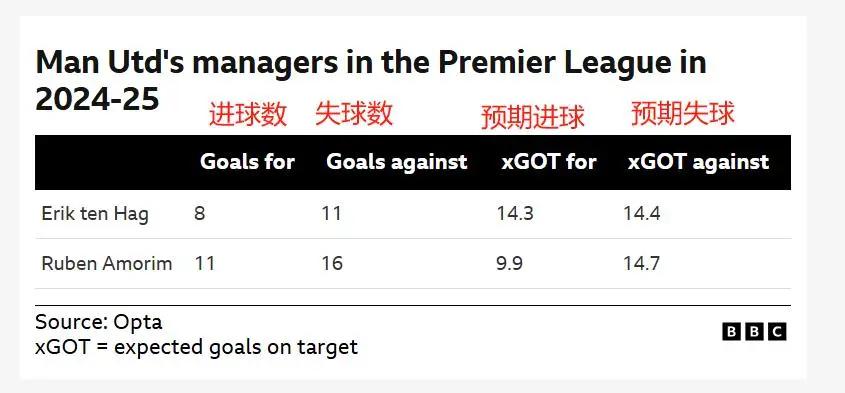
Task: Click Erik ten Hag's xGOT for value 14.3
Action: (x=515, y=214)
